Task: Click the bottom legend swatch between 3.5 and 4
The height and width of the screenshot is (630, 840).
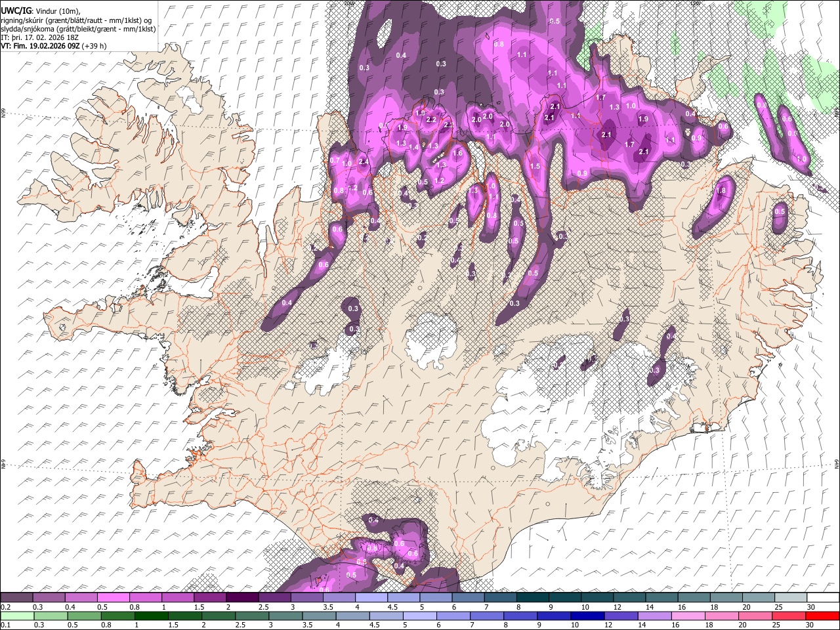Action: click(x=318, y=616)
